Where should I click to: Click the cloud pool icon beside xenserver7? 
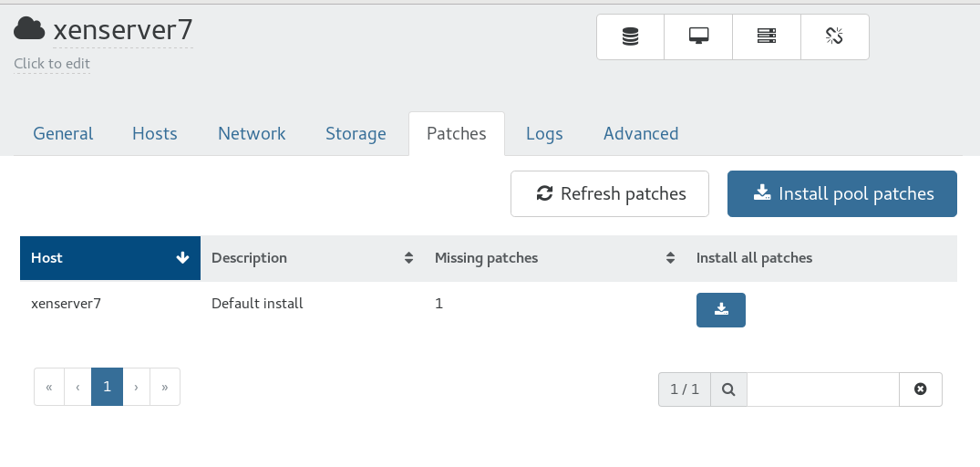coord(29,29)
